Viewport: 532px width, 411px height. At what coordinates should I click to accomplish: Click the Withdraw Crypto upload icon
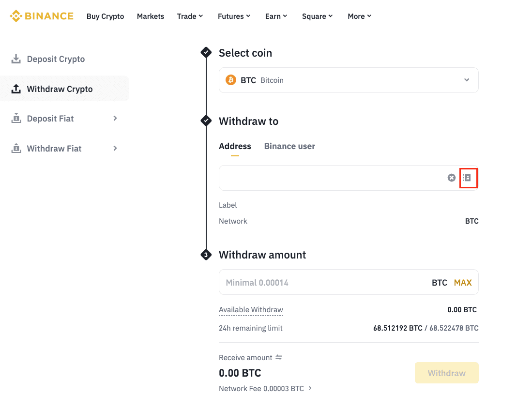point(16,89)
